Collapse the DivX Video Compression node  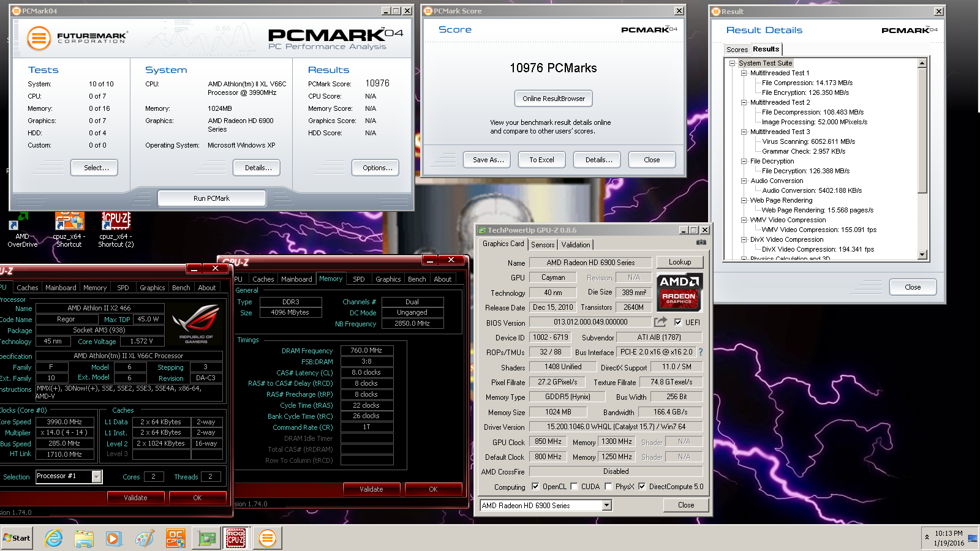click(744, 239)
